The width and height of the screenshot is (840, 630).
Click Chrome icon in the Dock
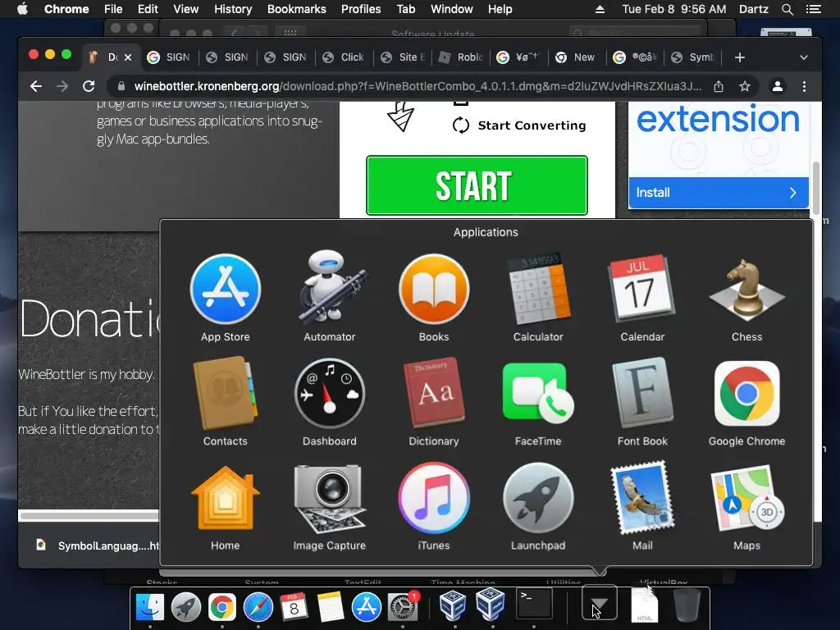pyautogui.click(x=222, y=606)
